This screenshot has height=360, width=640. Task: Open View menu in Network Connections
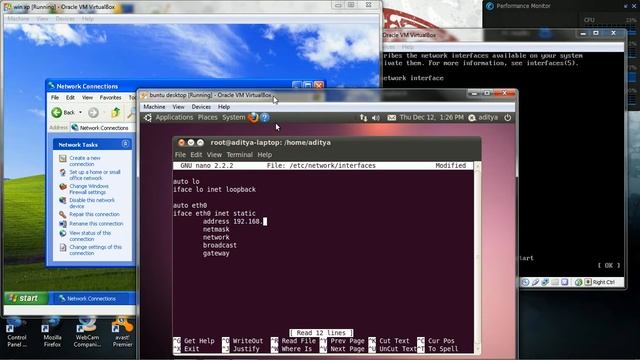coord(87,98)
